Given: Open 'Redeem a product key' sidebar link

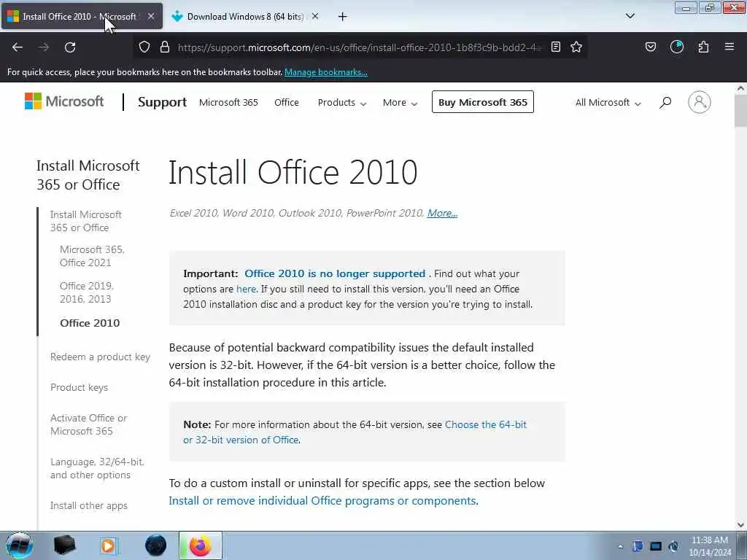Looking at the screenshot, I should [x=100, y=357].
